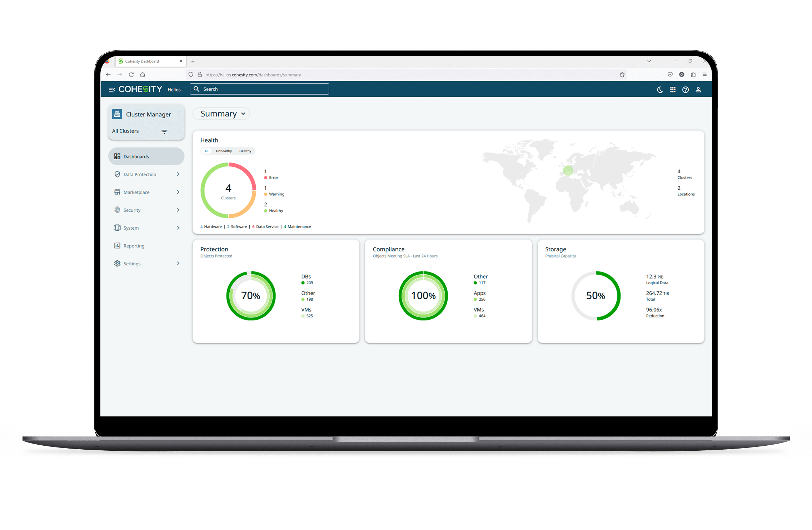Open the user account icon
Screen dimensions: 812x530
(698, 90)
